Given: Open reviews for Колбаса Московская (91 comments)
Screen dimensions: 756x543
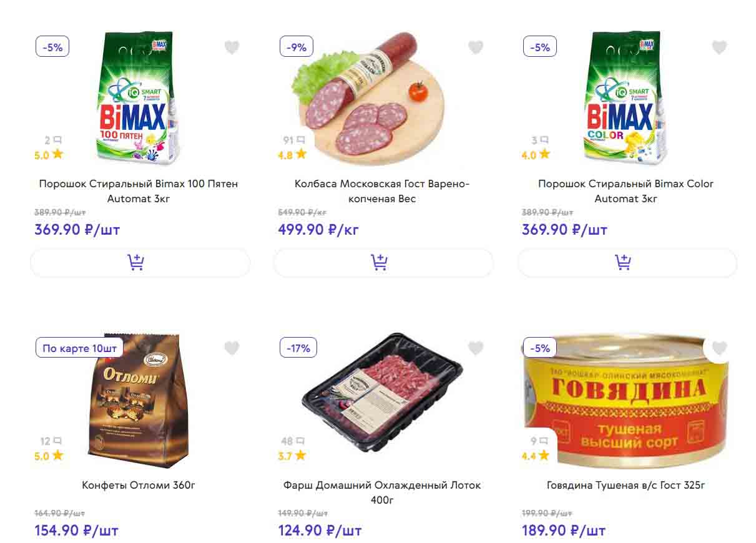Looking at the screenshot, I should tap(294, 140).
